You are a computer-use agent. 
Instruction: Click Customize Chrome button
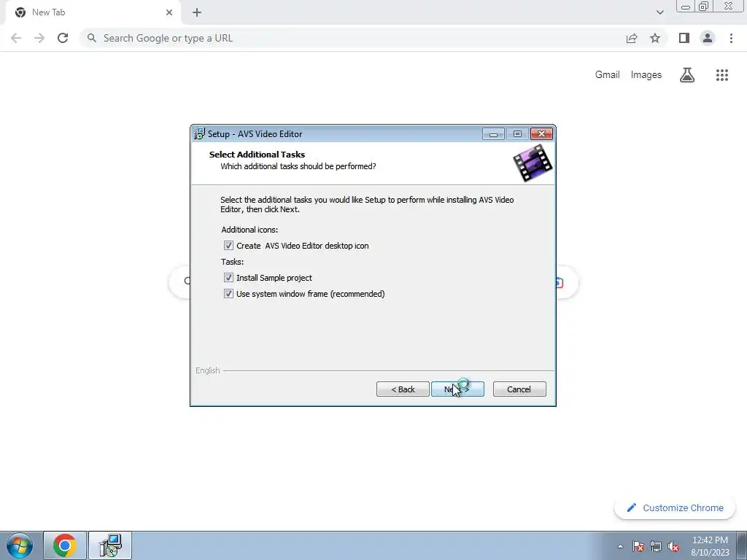tap(675, 507)
